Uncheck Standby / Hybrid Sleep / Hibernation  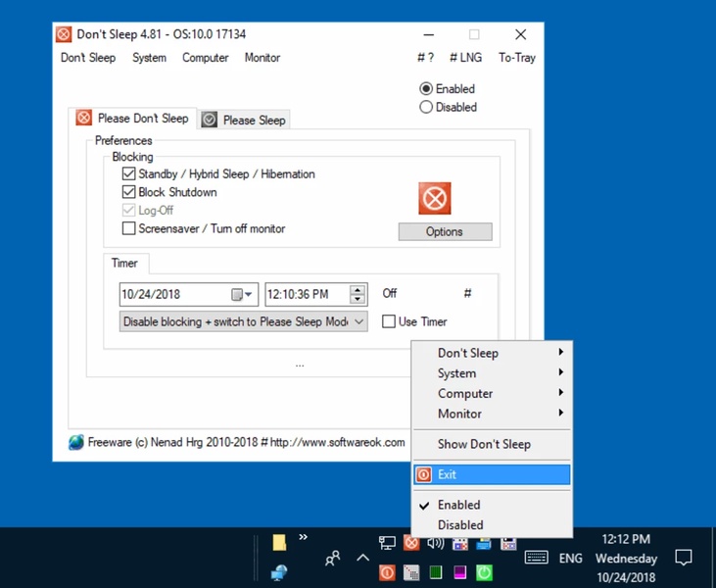click(x=129, y=173)
